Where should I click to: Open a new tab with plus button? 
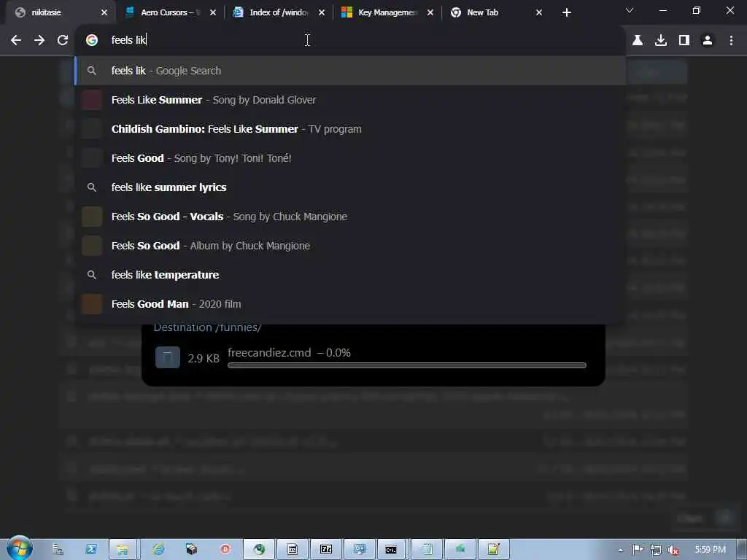[x=566, y=13]
